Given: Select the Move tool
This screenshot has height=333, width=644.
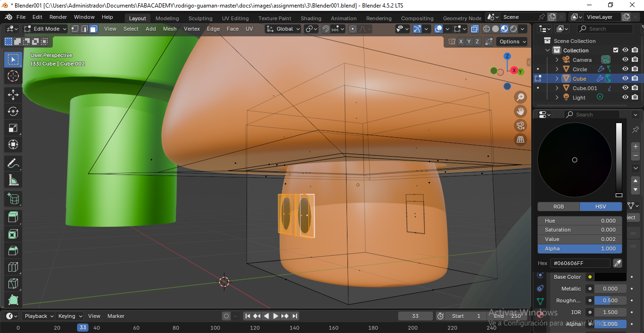Looking at the screenshot, I should pyautogui.click(x=13, y=94).
